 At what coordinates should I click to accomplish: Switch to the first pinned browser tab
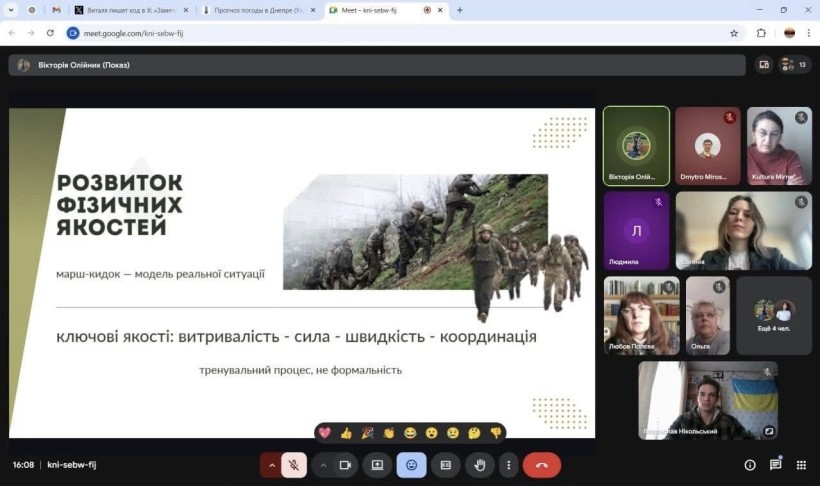click(x=32, y=10)
